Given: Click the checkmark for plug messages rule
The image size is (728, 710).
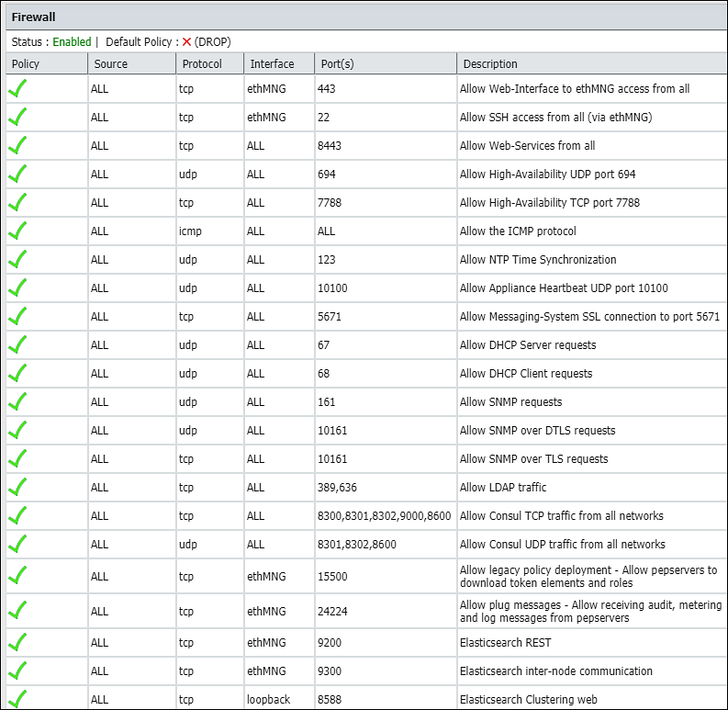Looking at the screenshot, I should 17,610.
